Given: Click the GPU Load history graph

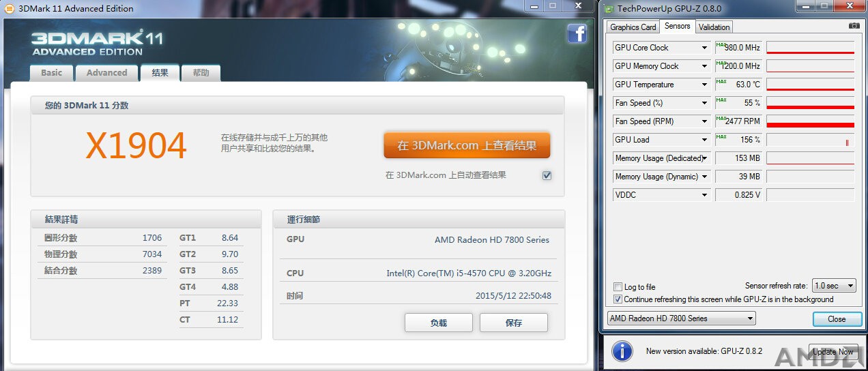Looking at the screenshot, I should pyautogui.click(x=810, y=140).
